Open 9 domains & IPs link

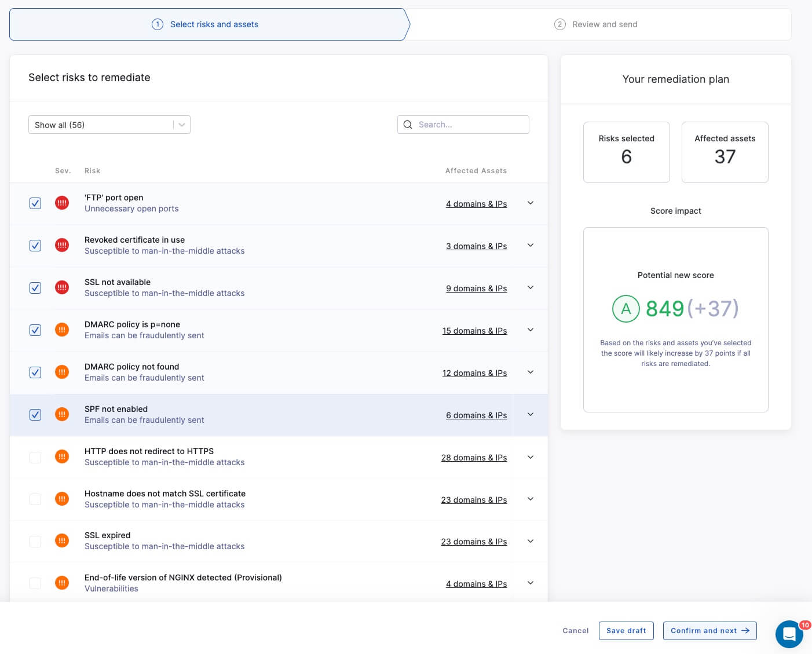click(x=476, y=288)
